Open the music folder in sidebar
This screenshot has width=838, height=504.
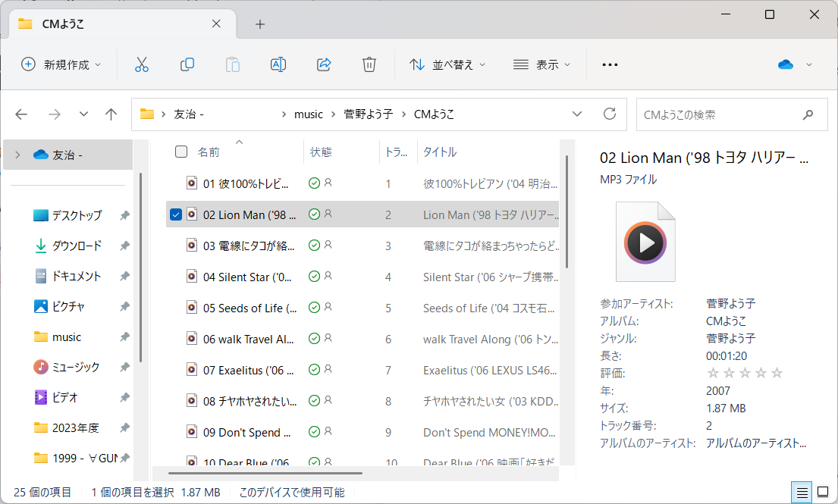point(58,337)
